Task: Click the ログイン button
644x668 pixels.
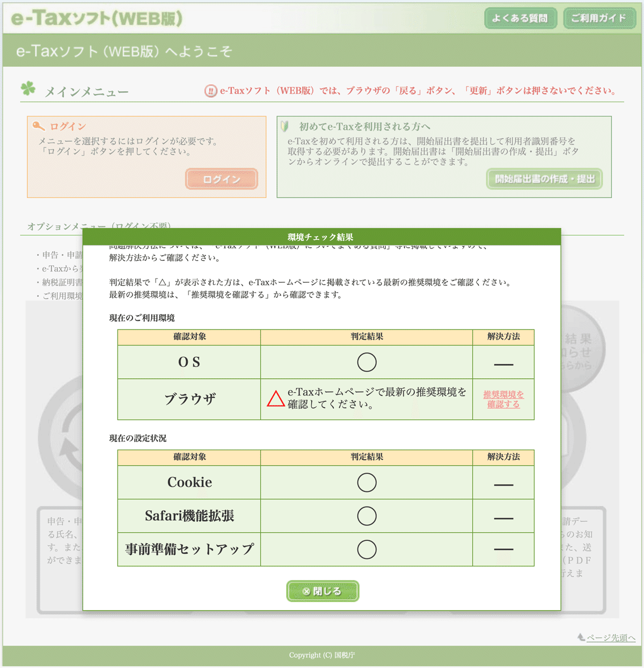Action: (222, 179)
